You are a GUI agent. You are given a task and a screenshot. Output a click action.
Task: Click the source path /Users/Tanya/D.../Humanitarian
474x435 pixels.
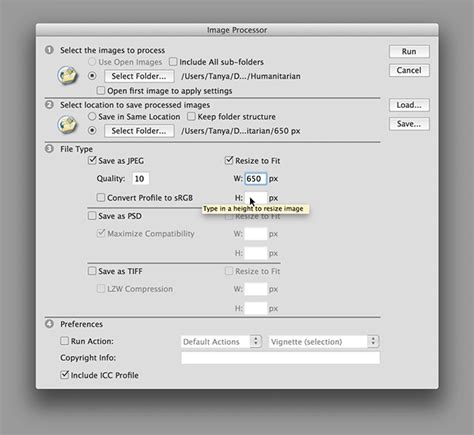(x=241, y=76)
